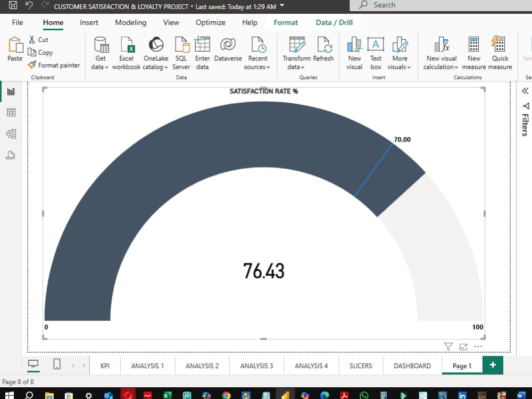The width and height of the screenshot is (532, 399).
Task: Open the file name dropdown arrow
Action: pos(282,5)
